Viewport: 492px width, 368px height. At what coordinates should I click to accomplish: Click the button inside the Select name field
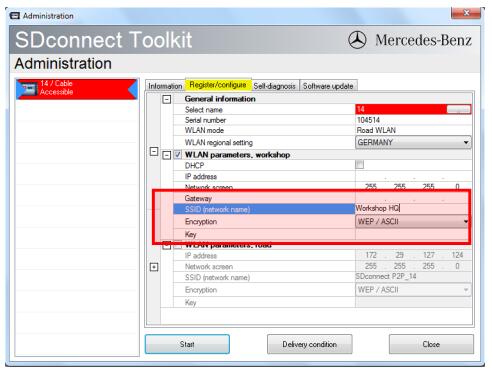point(459,109)
